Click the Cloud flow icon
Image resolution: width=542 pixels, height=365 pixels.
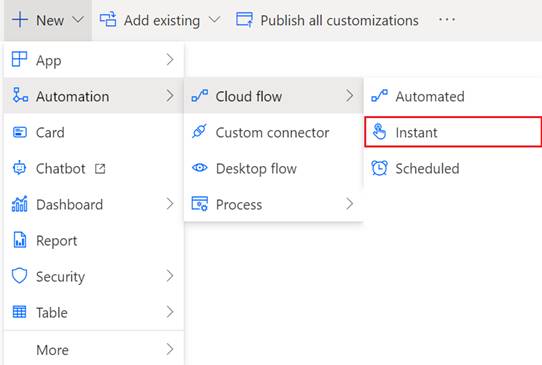click(x=200, y=96)
